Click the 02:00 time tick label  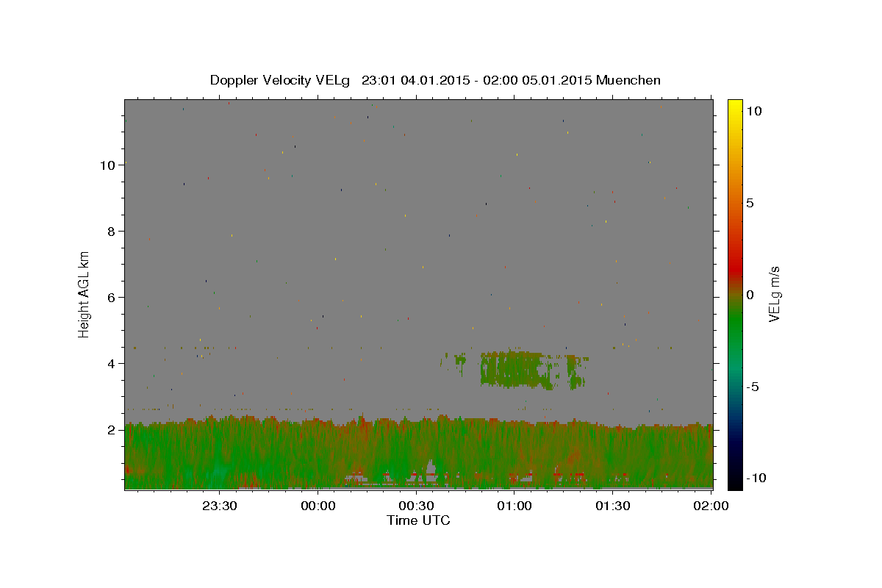711,506
